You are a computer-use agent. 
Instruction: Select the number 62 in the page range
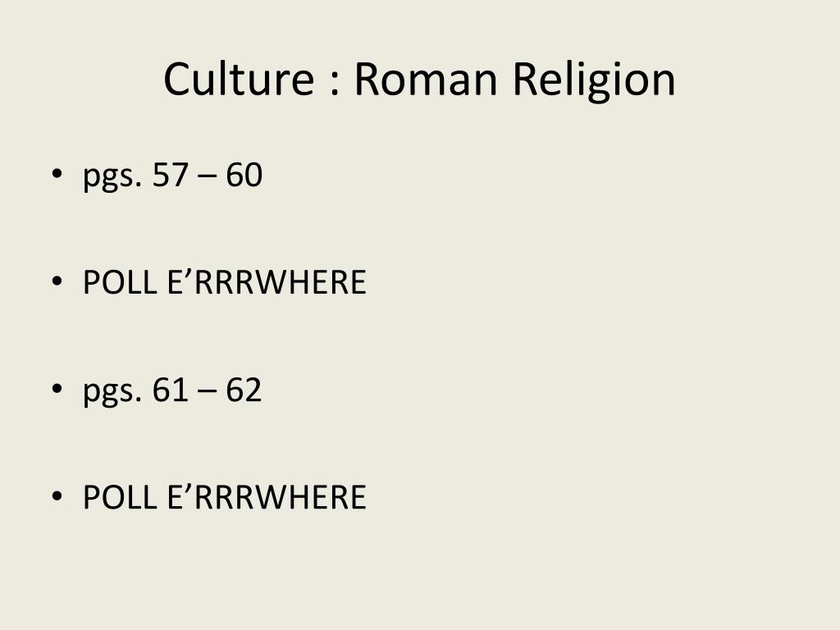pos(244,389)
